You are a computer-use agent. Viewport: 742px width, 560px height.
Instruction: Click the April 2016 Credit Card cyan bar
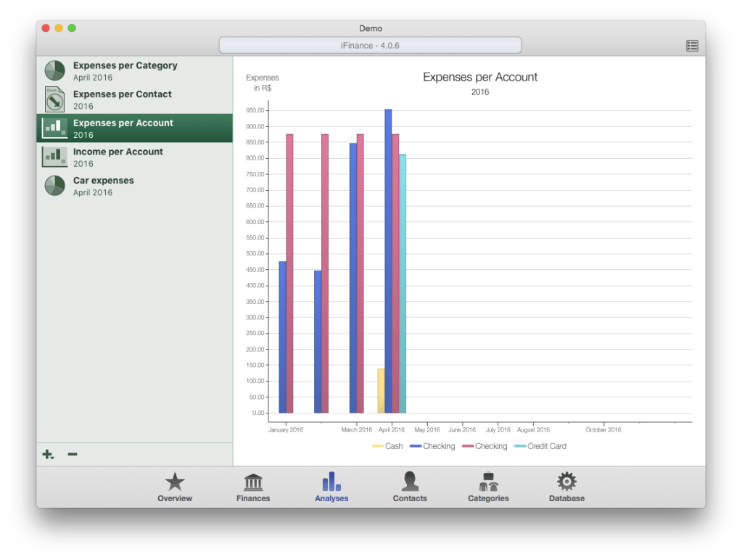(403, 283)
